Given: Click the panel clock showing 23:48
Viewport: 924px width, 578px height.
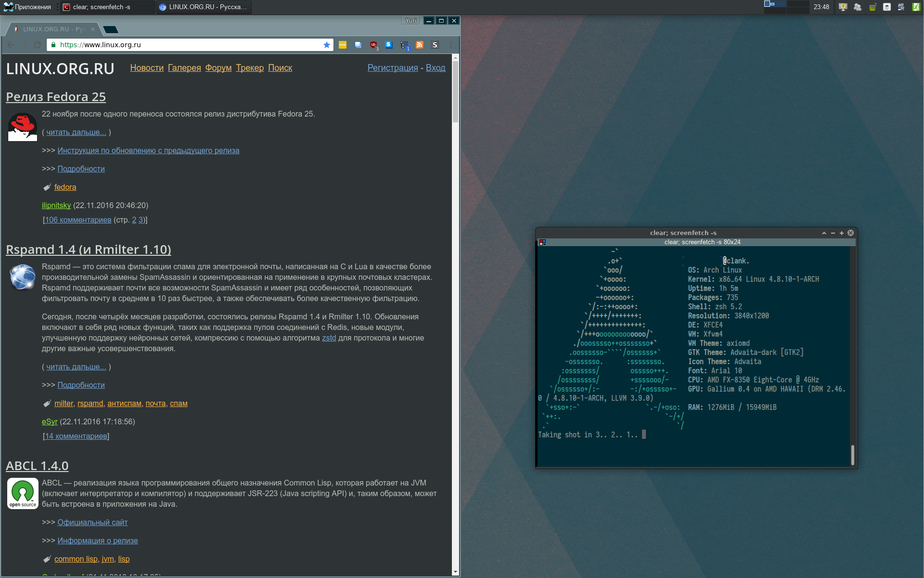Looking at the screenshot, I should coord(821,7).
